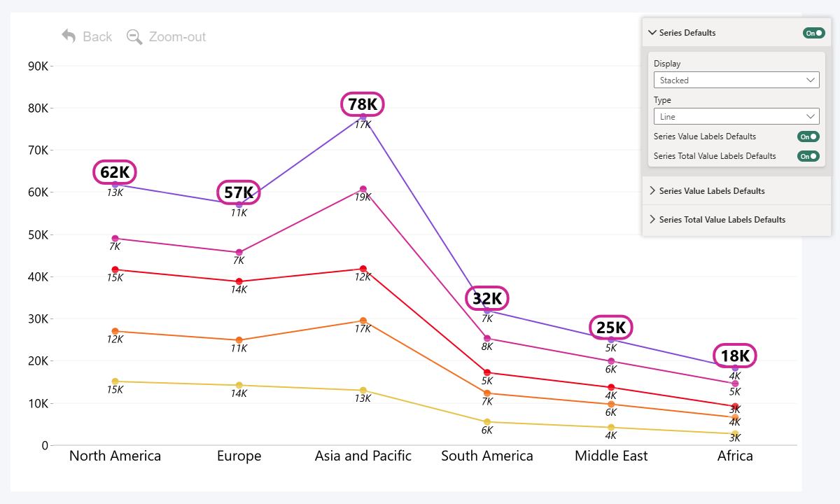Open the Display dropdown showing Stacked

(736, 80)
